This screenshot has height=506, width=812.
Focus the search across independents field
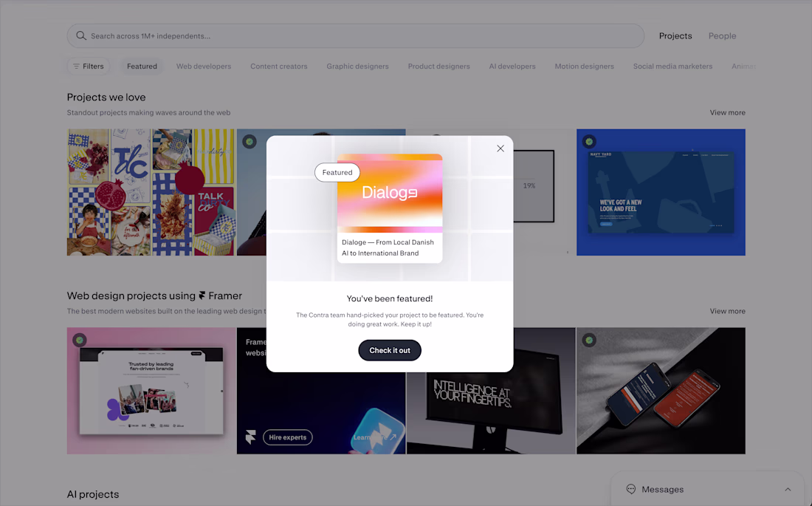(355, 35)
